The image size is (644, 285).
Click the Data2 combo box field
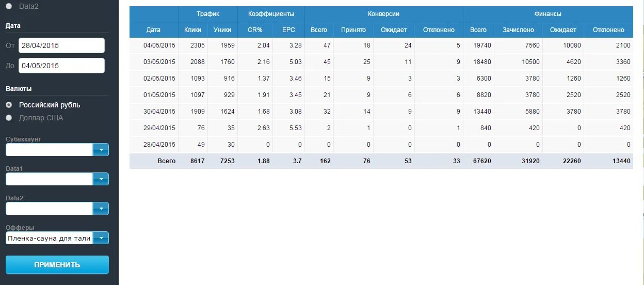pyautogui.click(x=49, y=209)
